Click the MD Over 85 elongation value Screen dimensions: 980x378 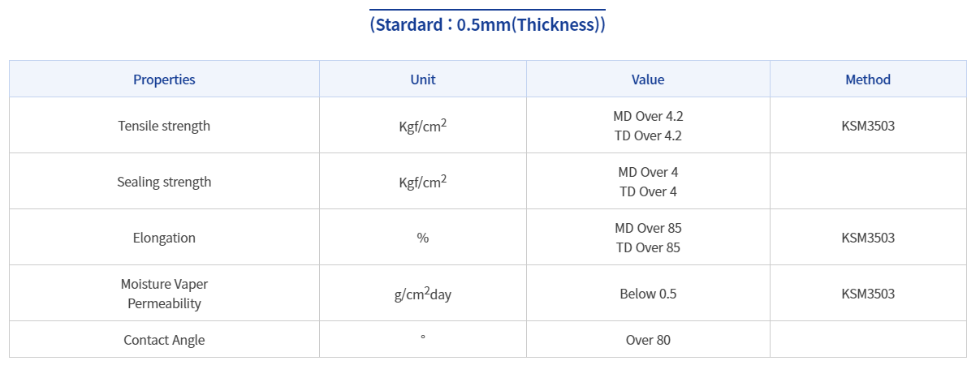point(648,228)
